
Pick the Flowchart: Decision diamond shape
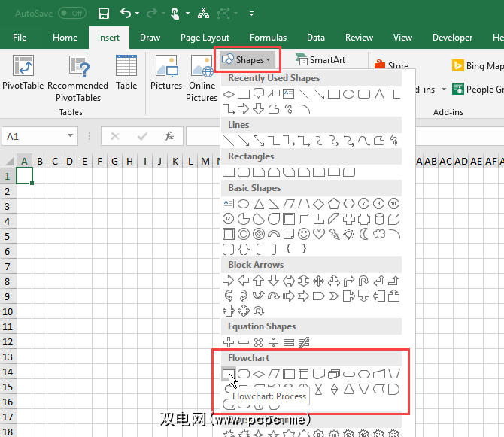click(259, 373)
